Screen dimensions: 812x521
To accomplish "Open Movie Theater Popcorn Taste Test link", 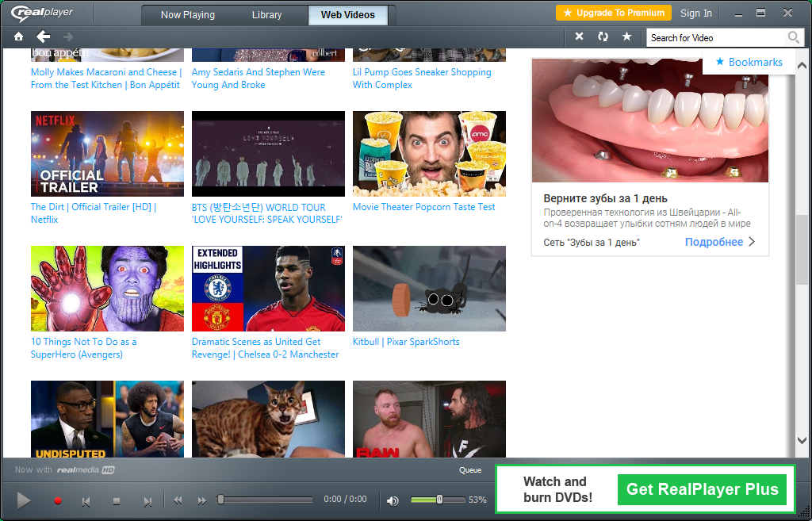I will click(x=424, y=207).
